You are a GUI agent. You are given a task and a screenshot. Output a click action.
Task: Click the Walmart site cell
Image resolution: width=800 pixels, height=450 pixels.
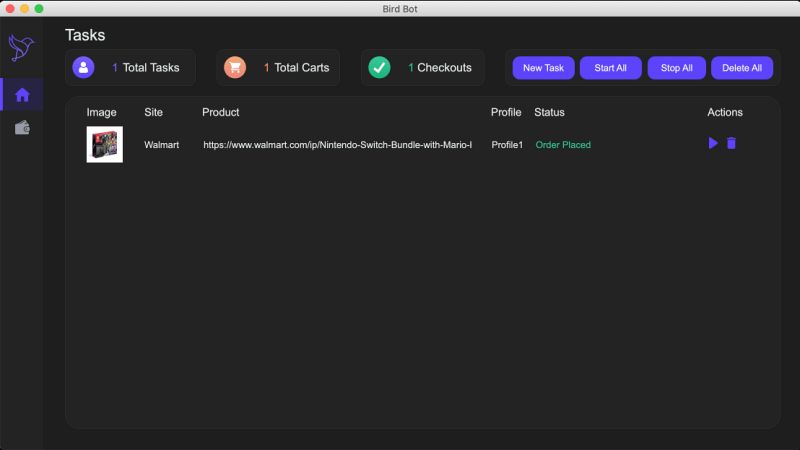point(161,145)
